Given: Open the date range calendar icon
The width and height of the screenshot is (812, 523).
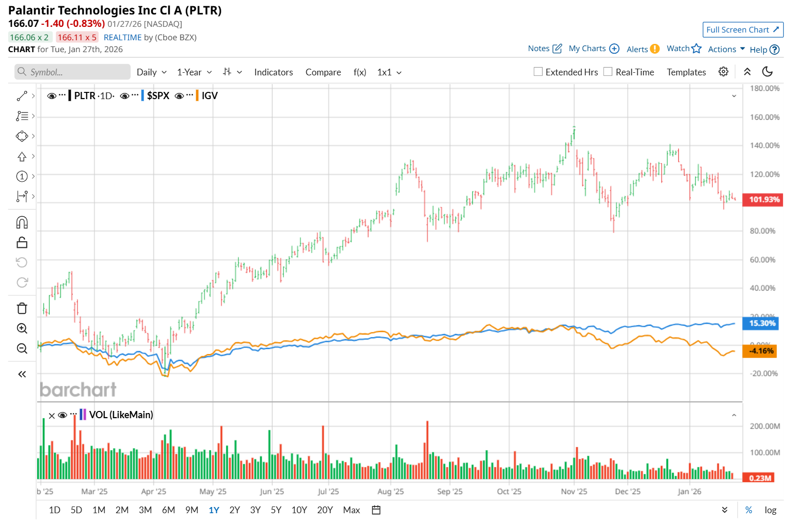Looking at the screenshot, I should (x=376, y=510).
